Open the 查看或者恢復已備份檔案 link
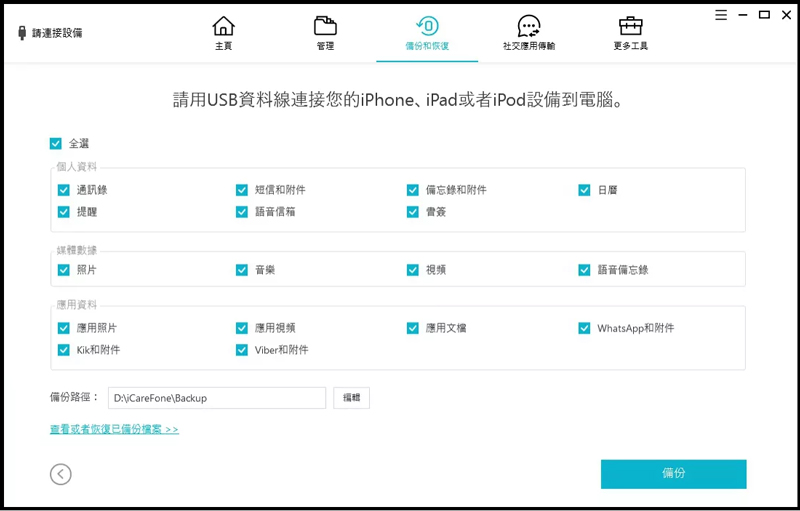This screenshot has width=800, height=511. pyautogui.click(x=114, y=429)
